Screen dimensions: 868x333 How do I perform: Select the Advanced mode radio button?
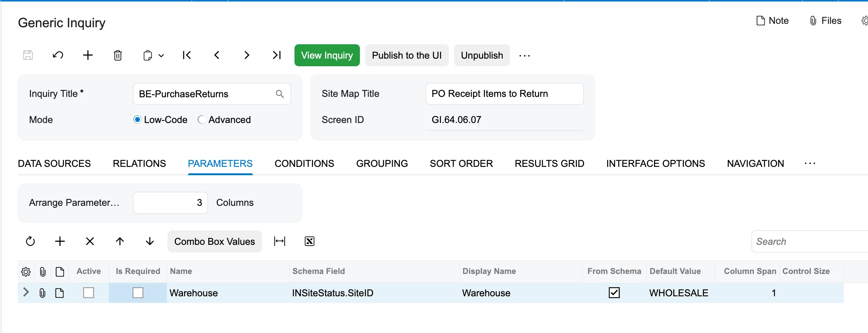pyautogui.click(x=201, y=120)
